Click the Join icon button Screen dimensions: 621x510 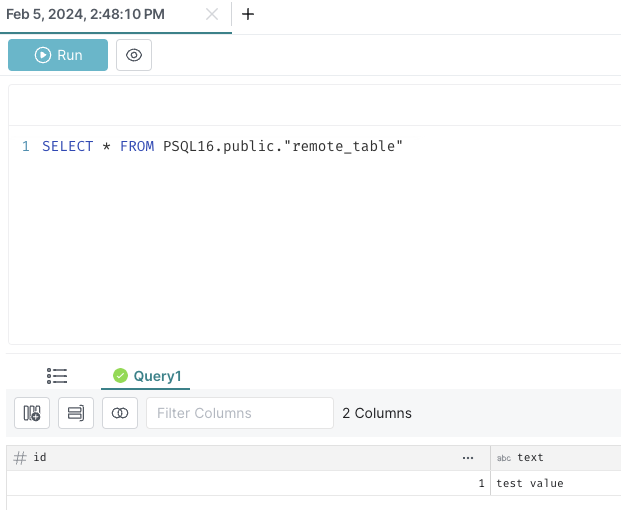120,413
